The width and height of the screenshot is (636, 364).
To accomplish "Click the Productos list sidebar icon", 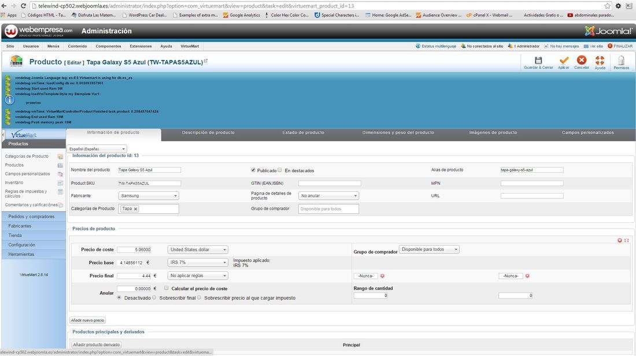I will [x=60, y=165].
